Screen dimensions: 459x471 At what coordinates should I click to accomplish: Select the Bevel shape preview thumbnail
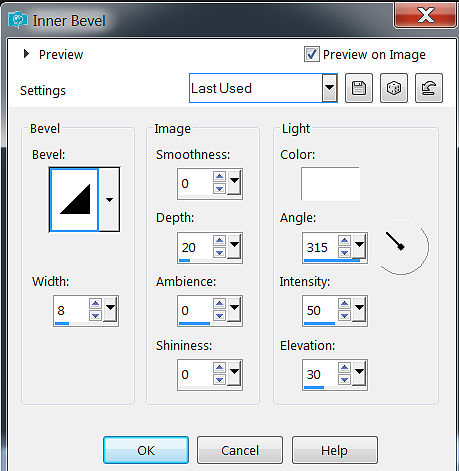74,200
